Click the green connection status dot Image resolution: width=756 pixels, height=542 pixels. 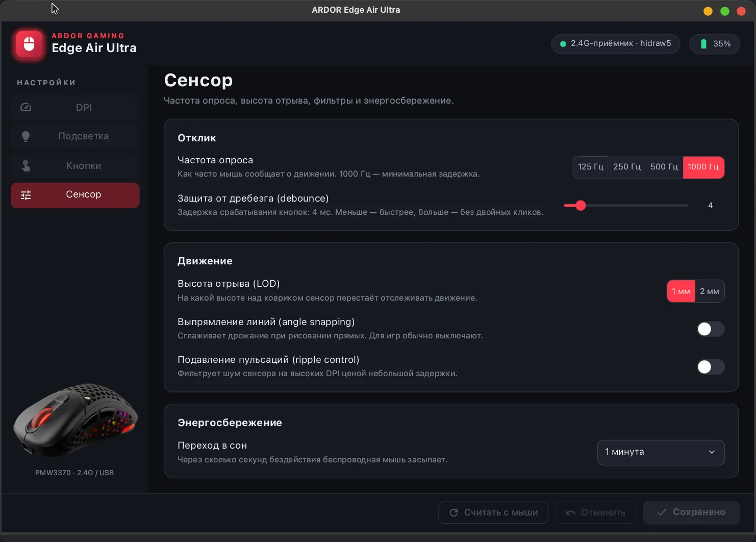click(563, 44)
